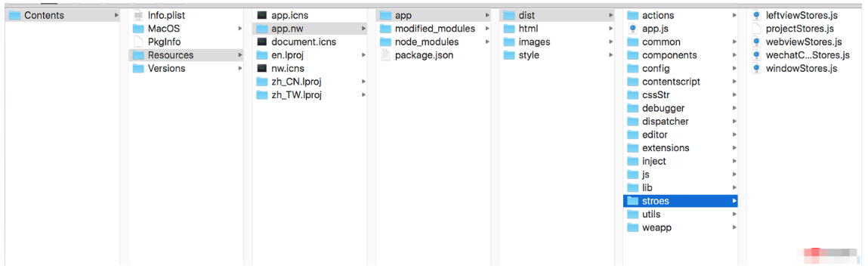Expand the en.lproj folder arrow
The image size is (868, 275).
[x=363, y=55]
